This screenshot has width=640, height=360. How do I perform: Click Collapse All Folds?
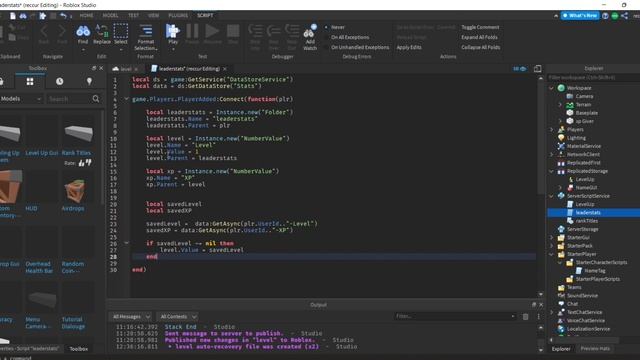click(480, 47)
